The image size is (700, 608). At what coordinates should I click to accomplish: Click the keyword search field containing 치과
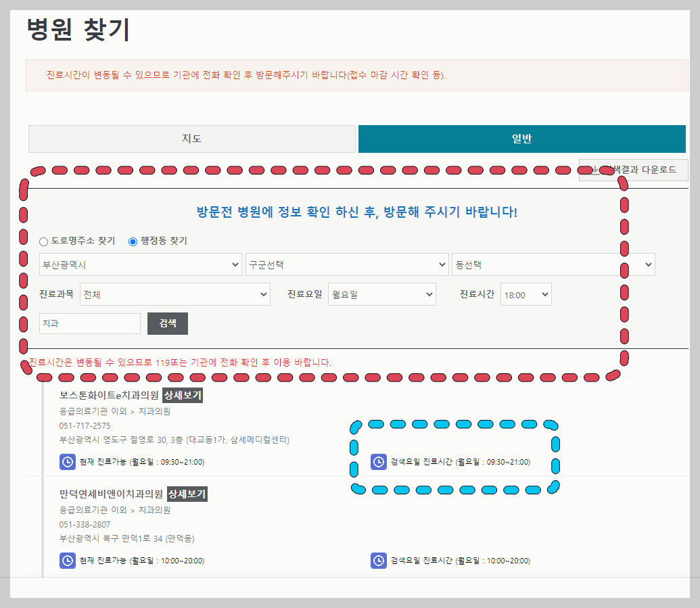tap(89, 323)
